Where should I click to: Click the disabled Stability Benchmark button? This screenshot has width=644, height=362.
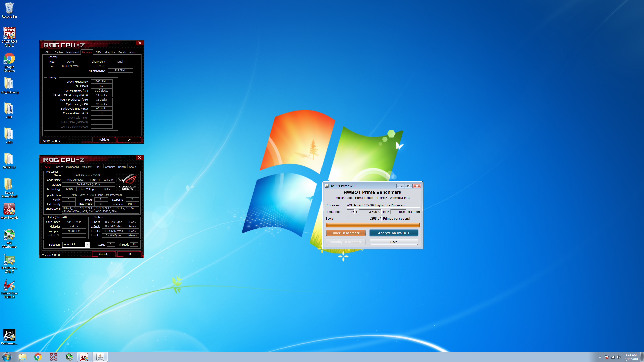[346, 242]
